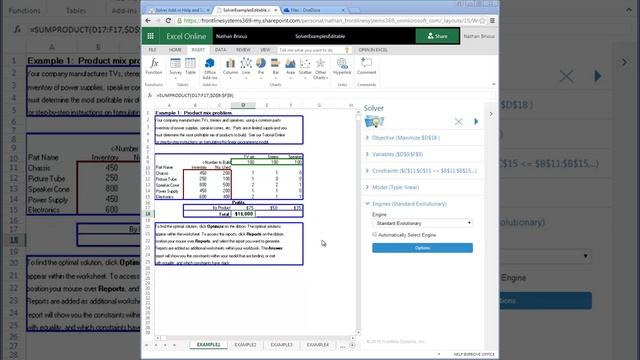640x360 pixels.
Task: Insert an Area chart
Action: [x=290, y=67]
